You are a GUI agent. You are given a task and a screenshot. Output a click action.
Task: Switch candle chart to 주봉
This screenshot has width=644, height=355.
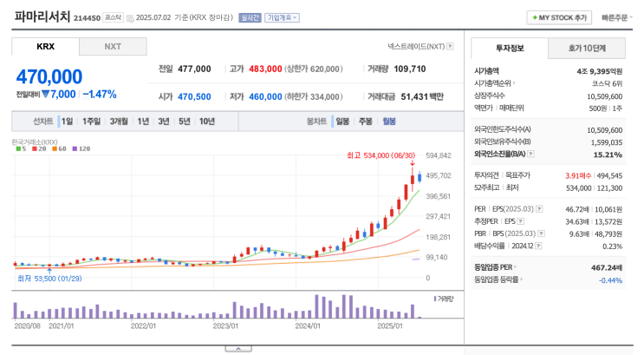point(366,122)
